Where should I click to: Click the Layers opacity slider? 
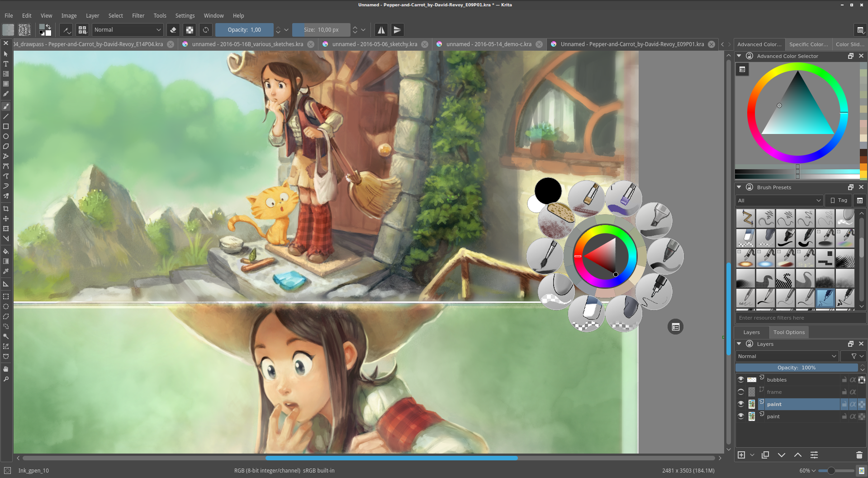click(796, 368)
